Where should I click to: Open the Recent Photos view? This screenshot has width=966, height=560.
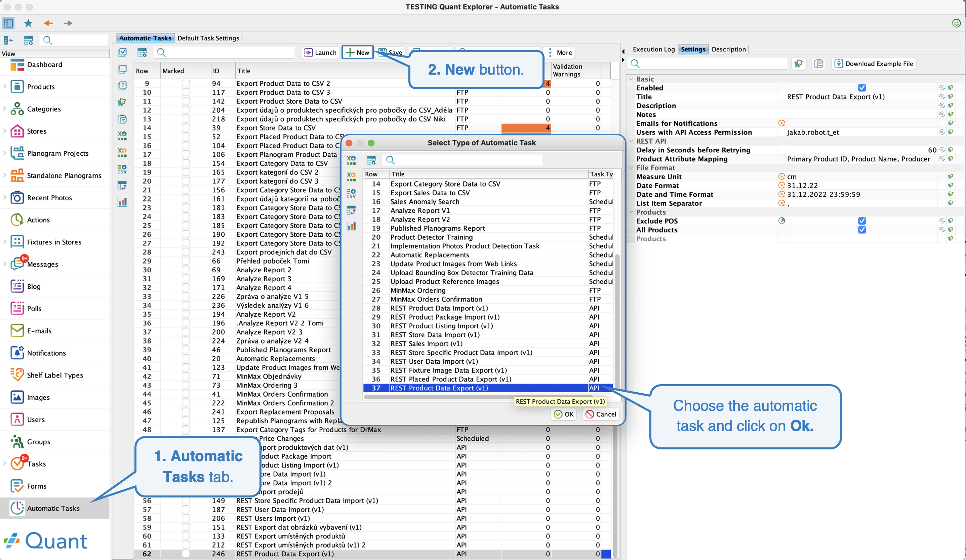[49, 198]
